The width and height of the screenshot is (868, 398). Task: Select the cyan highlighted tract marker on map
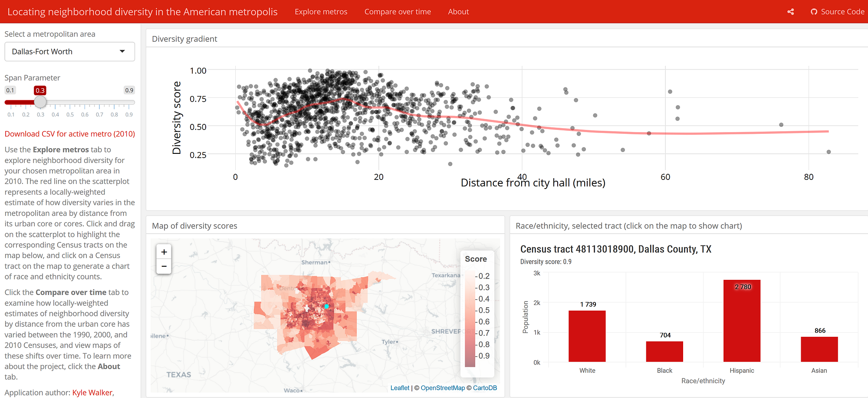coord(326,307)
